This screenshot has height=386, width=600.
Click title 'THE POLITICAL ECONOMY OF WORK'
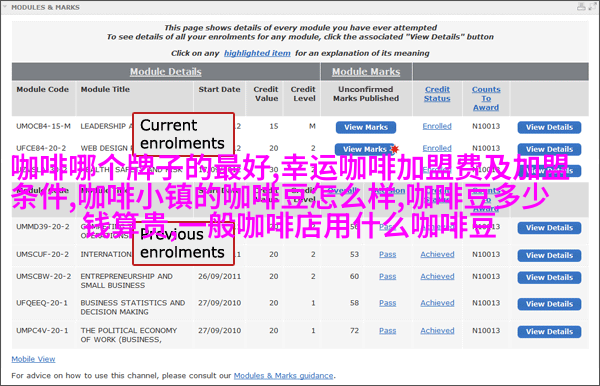point(129,335)
